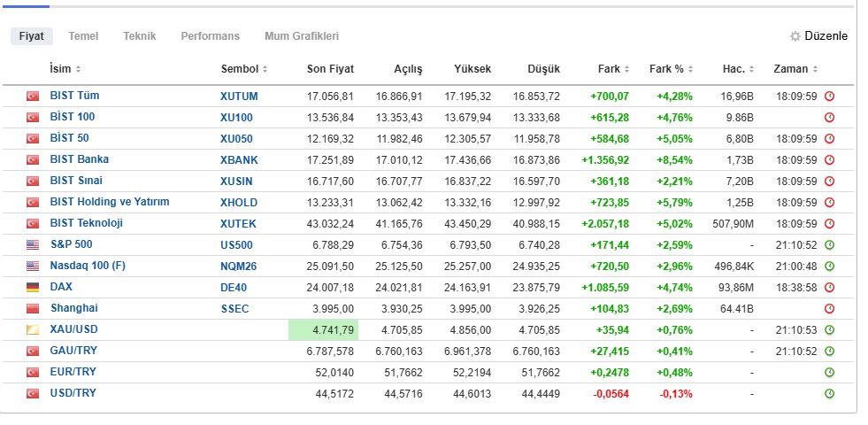This screenshot has width=868, height=425.
Task: Open the DE40 symbol link
Action: click(234, 288)
